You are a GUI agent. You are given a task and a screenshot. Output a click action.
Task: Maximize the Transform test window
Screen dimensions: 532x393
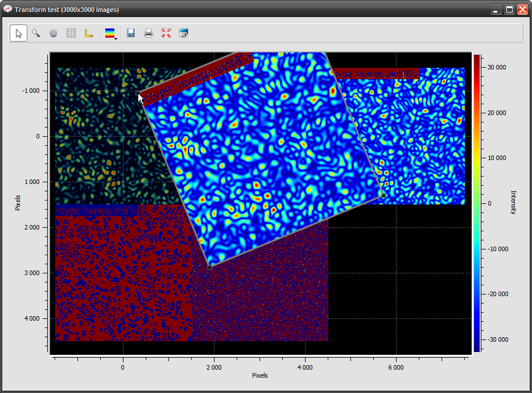509,10
